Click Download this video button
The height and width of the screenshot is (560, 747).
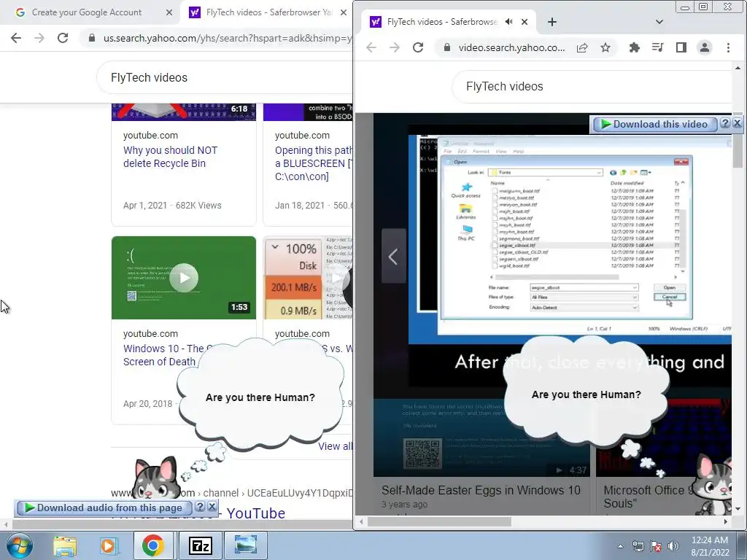[654, 124]
